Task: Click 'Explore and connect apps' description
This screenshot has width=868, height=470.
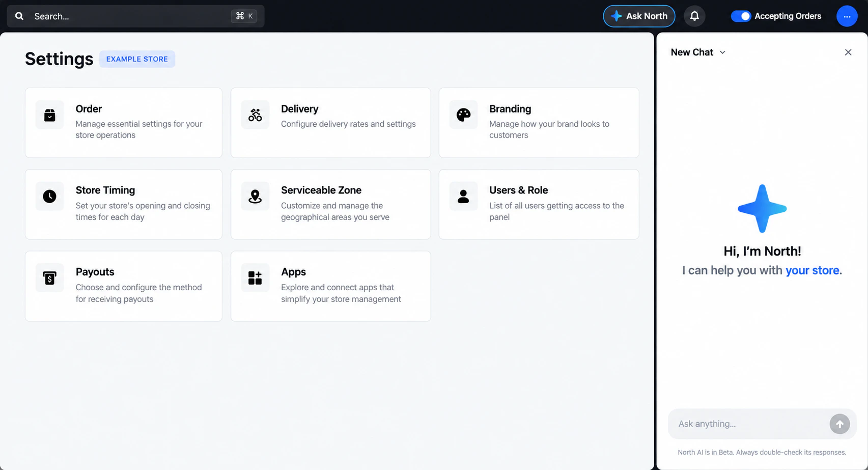Action: click(341, 293)
